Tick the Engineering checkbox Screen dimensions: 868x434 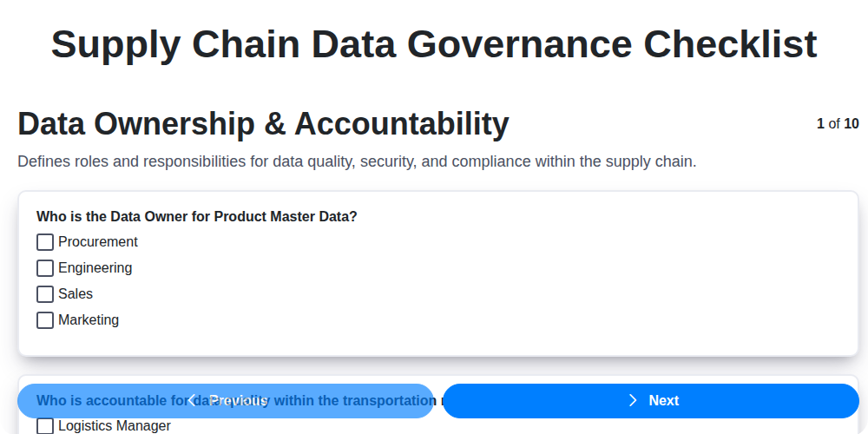(x=45, y=268)
